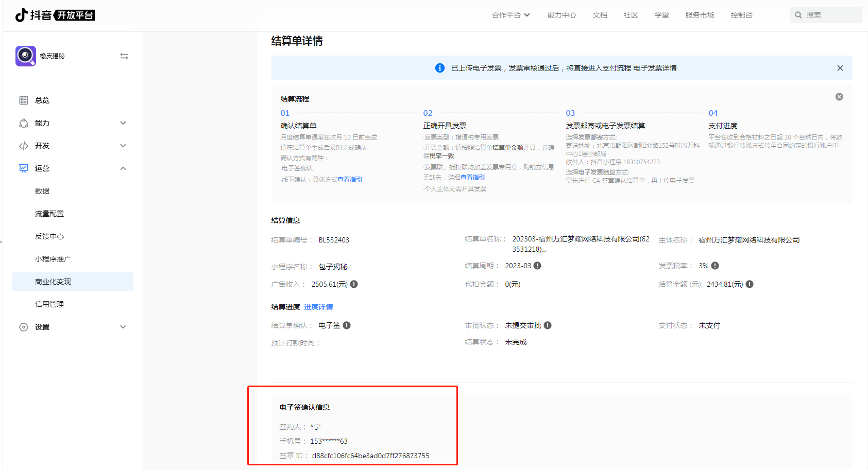Switch app using the swap arrows icon
The height and width of the screenshot is (470, 868).
click(x=124, y=56)
